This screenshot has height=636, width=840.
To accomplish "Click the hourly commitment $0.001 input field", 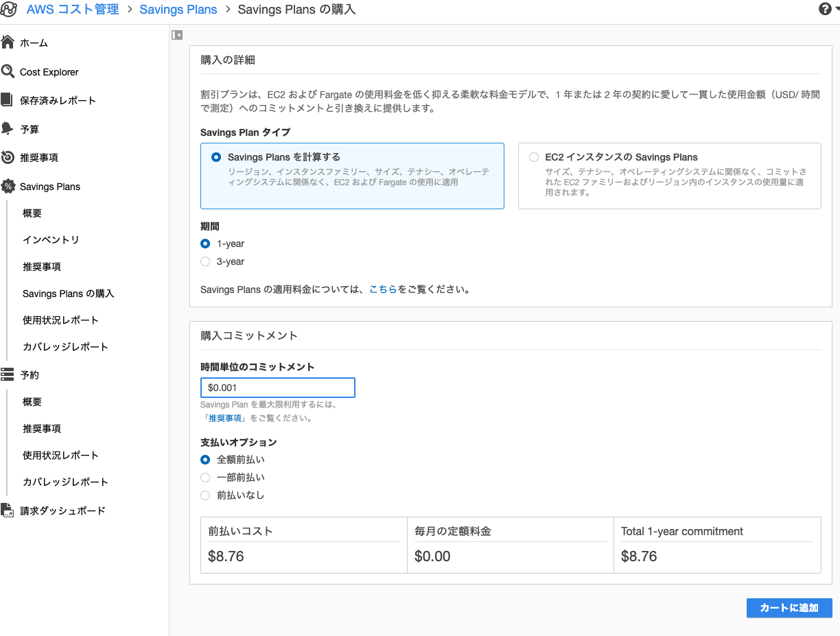I will tap(278, 388).
